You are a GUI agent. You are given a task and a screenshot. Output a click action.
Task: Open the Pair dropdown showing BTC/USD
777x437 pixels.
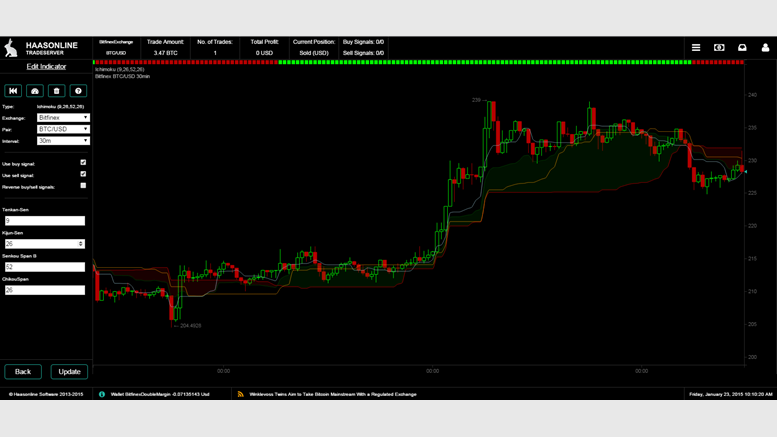63,129
